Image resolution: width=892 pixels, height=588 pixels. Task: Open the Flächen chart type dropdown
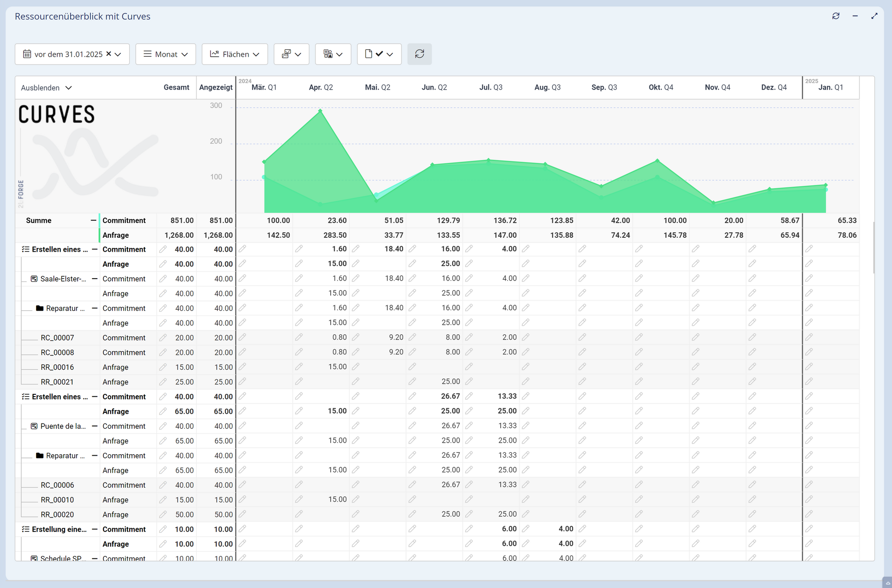[234, 54]
